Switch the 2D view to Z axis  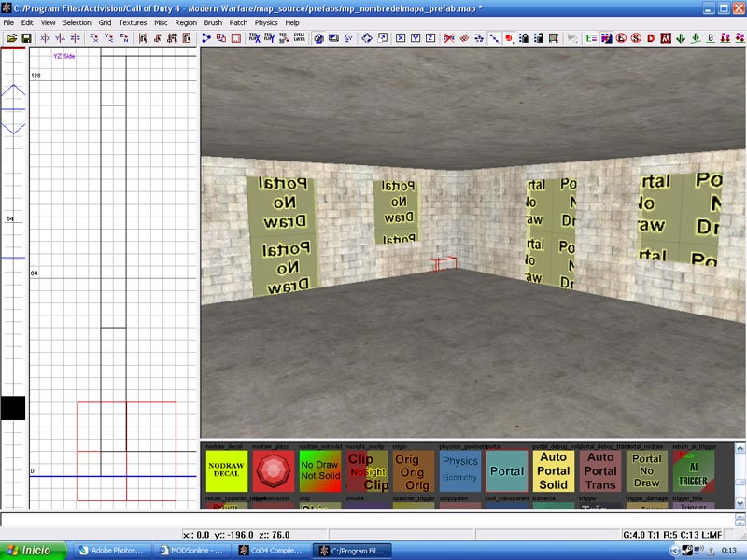click(430, 38)
